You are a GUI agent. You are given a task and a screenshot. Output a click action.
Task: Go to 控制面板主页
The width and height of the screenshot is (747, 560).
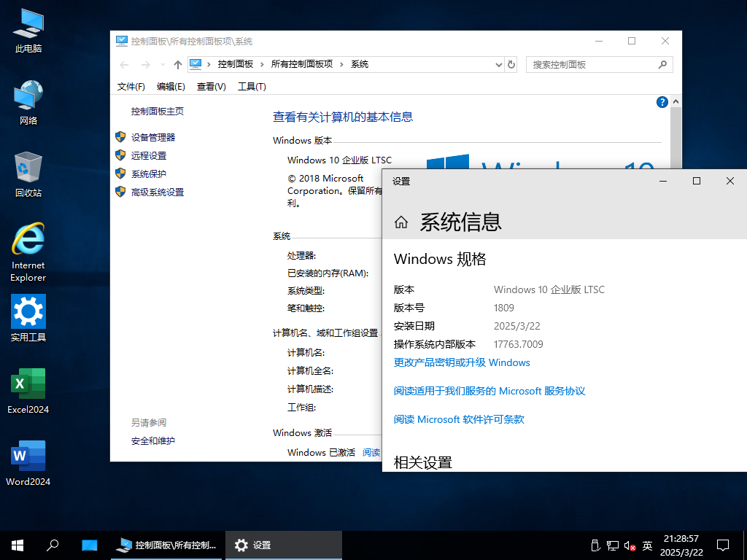pos(158,112)
